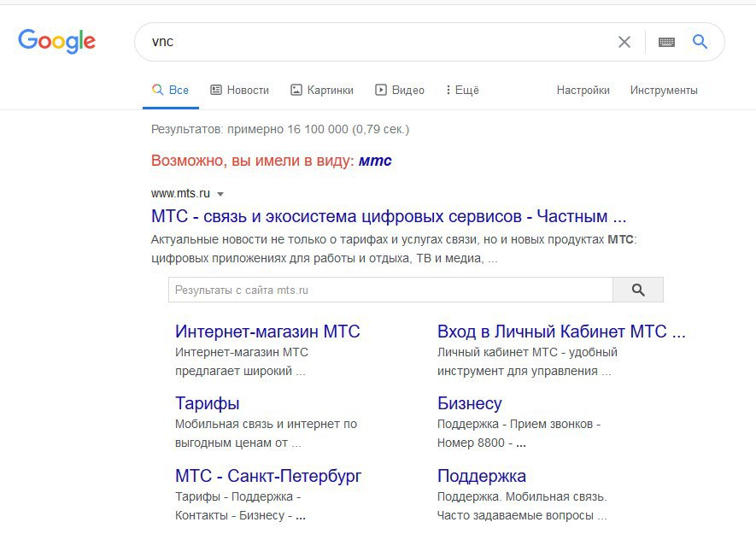Open the Бизнесу sitelink

(470, 403)
